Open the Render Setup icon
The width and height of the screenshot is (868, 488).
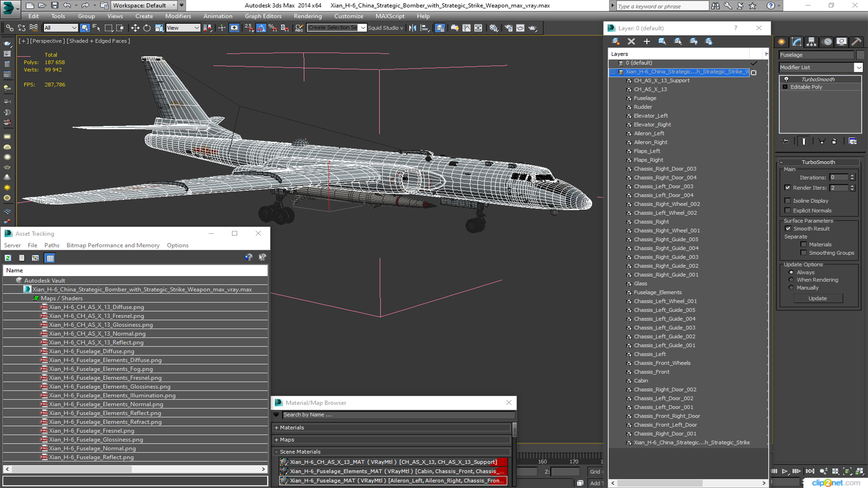(x=509, y=28)
